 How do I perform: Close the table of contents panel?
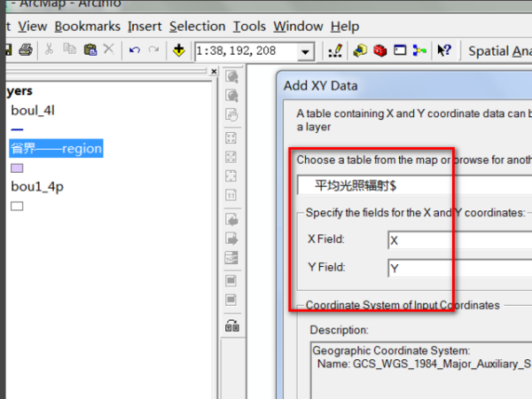(214, 71)
